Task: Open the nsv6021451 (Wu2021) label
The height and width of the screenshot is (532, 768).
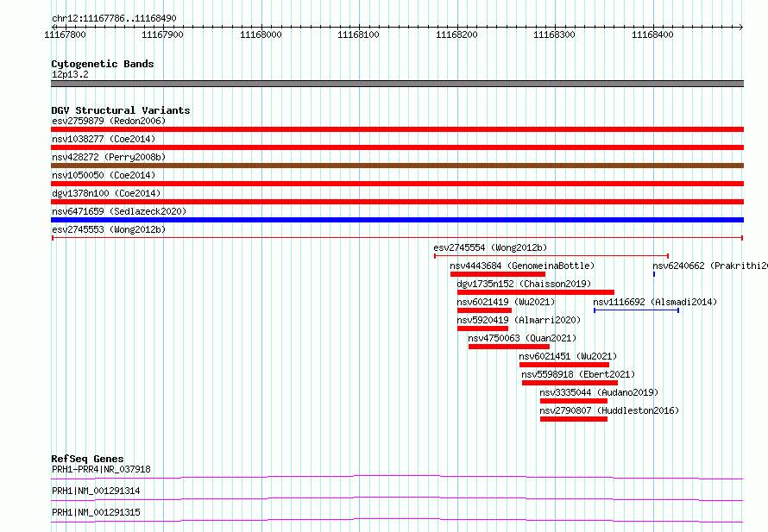Action: [568, 356]
